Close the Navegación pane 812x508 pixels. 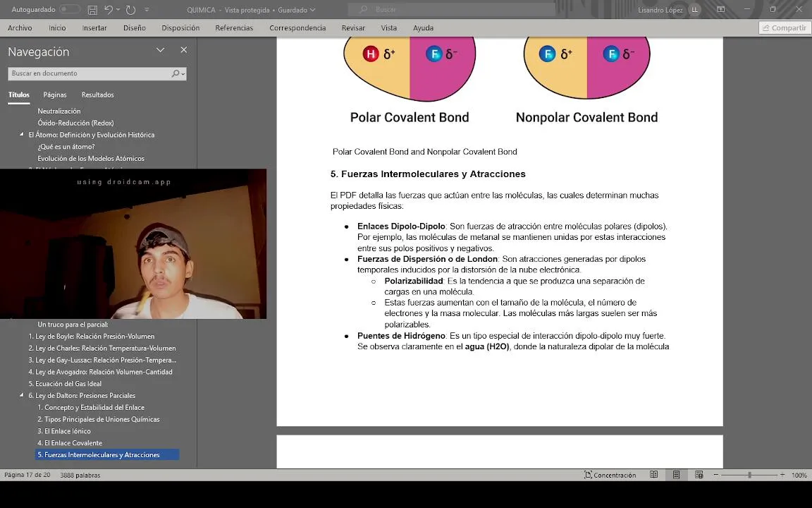pos(184,50)
